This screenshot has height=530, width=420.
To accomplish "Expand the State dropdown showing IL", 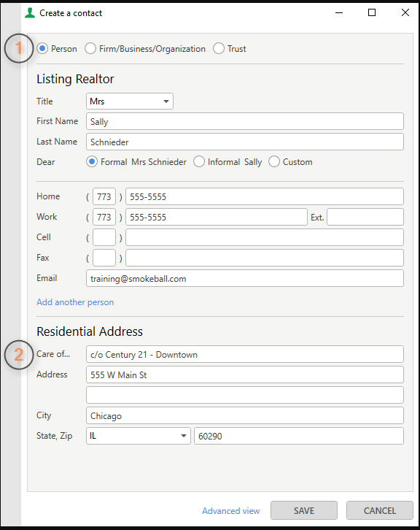I will point(139,436).
